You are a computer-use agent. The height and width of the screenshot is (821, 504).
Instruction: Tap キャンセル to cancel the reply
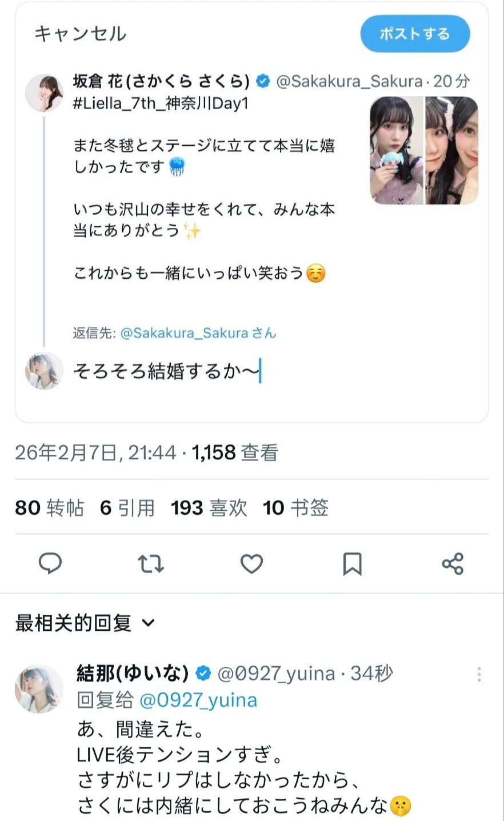point(80,34)
